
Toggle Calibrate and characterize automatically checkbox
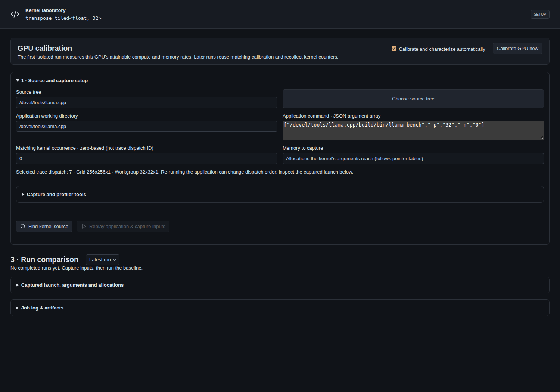[394, 49]
